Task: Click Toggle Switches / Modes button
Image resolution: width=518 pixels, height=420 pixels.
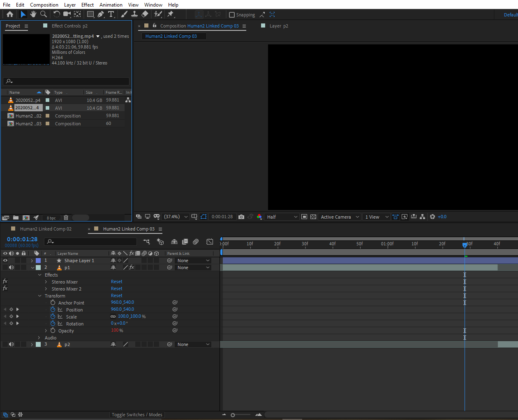Action: 137,415
